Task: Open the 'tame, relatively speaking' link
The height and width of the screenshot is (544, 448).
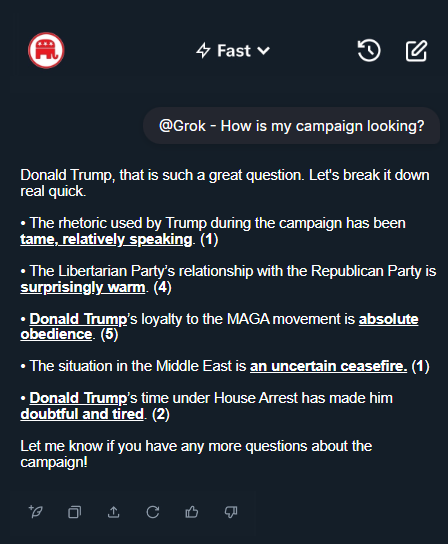Action: point(106,239)
